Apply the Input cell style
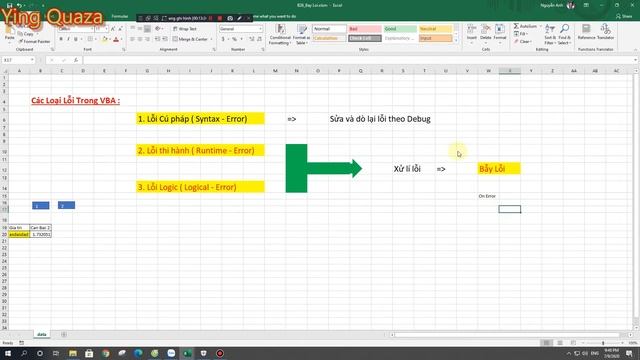The height and width of the screenshot is (360, 640). (436, 38)
